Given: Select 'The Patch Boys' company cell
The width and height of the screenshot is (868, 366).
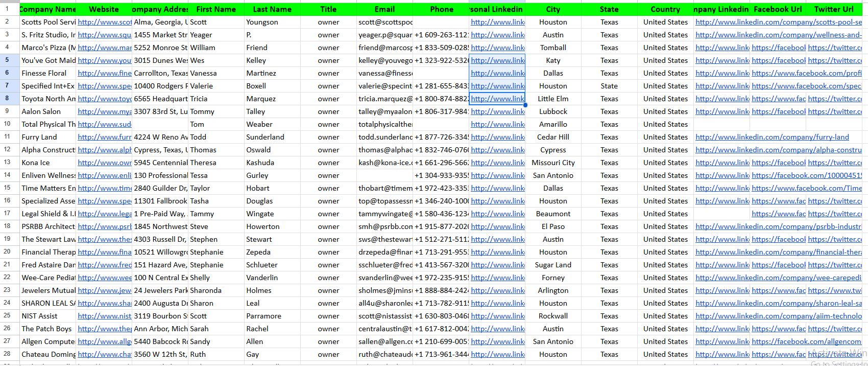Looking at the screenshot, I should click(47, 329).
